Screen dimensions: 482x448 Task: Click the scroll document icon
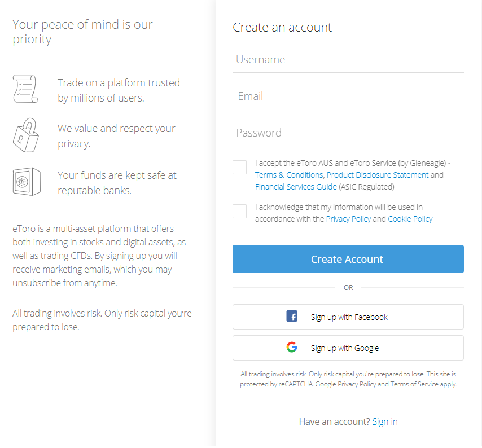[x=25, y=89]
